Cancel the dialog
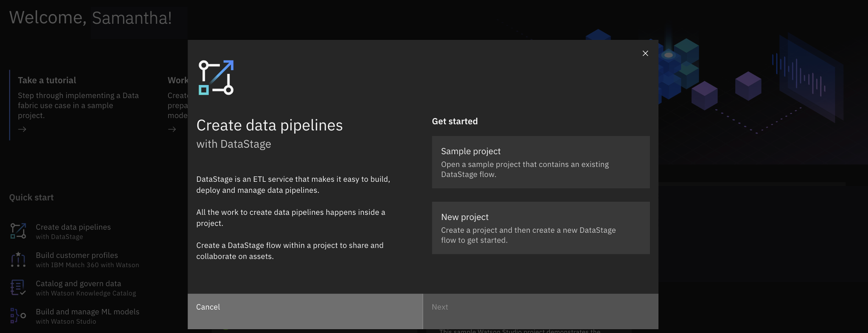Viewport: 868px width, 333px height. (x=305, y=311)
